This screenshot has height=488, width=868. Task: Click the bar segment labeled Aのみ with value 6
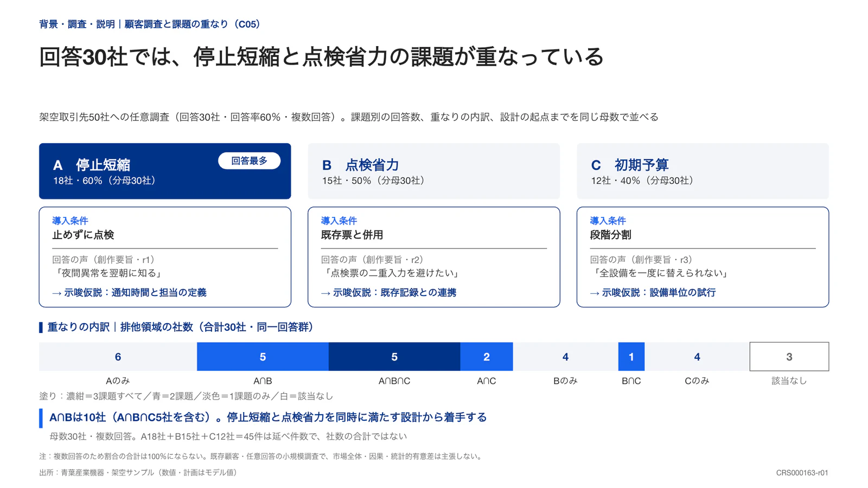(x=118, y=357)
